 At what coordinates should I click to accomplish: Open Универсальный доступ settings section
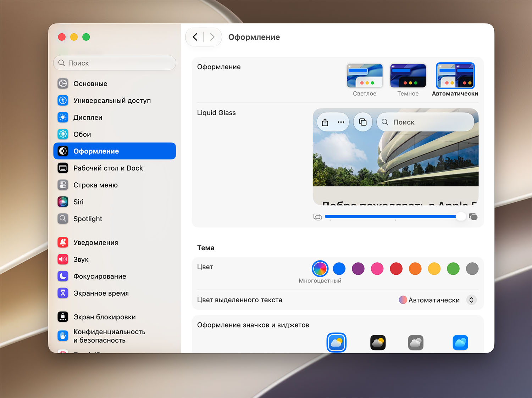(x=115, y=100)
